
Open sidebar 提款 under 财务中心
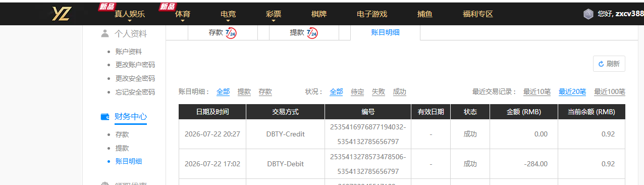122,148
